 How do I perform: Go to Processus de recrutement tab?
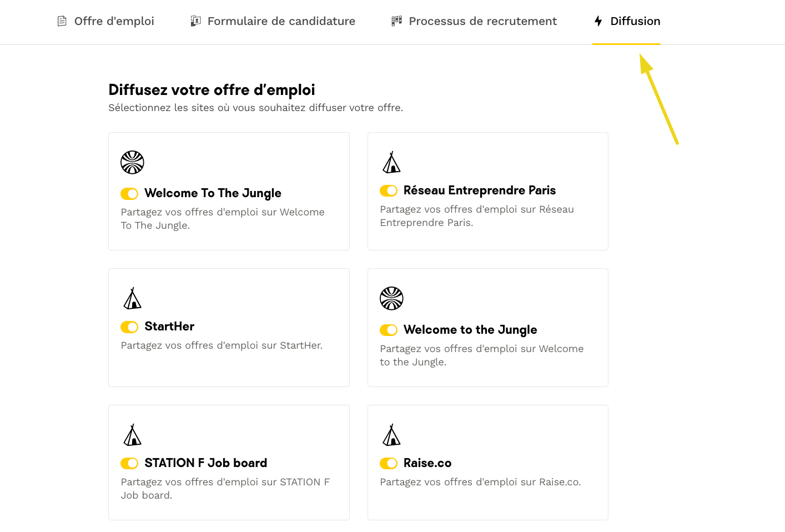(x=482, y=21)
